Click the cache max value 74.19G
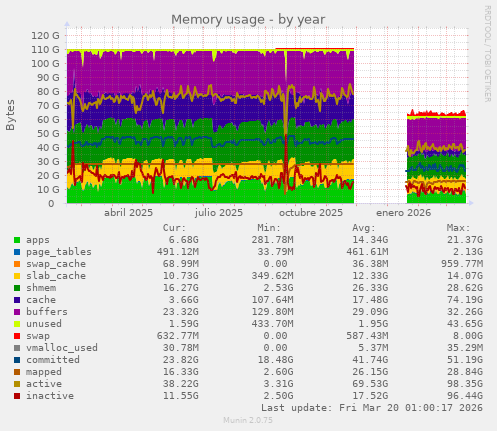This screenshot has width=497, height=431. [x=465, y=300]
